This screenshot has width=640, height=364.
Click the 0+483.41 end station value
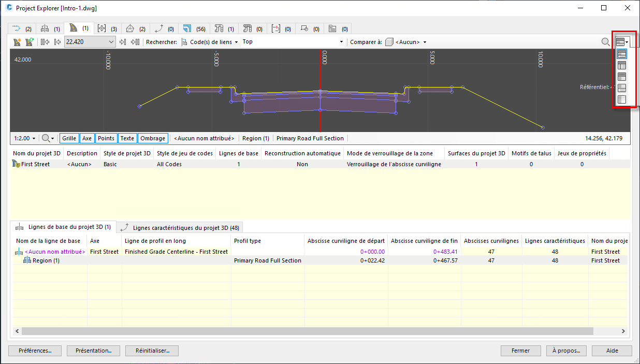tap(445, 252)
